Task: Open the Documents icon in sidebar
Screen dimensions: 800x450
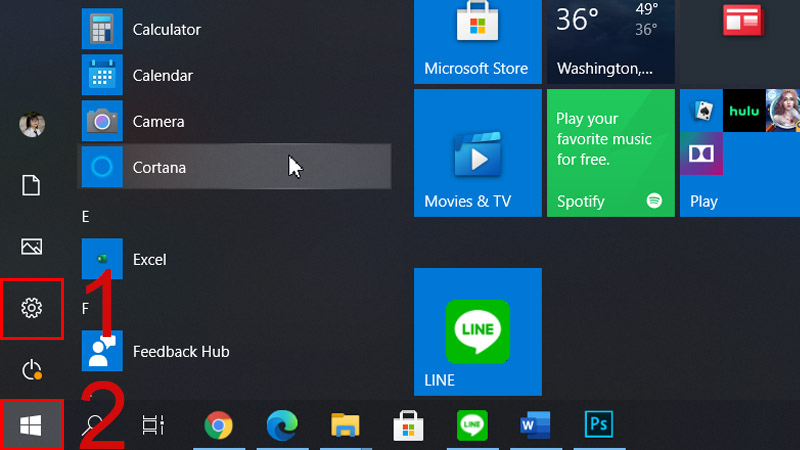Action: click(31, 185)
